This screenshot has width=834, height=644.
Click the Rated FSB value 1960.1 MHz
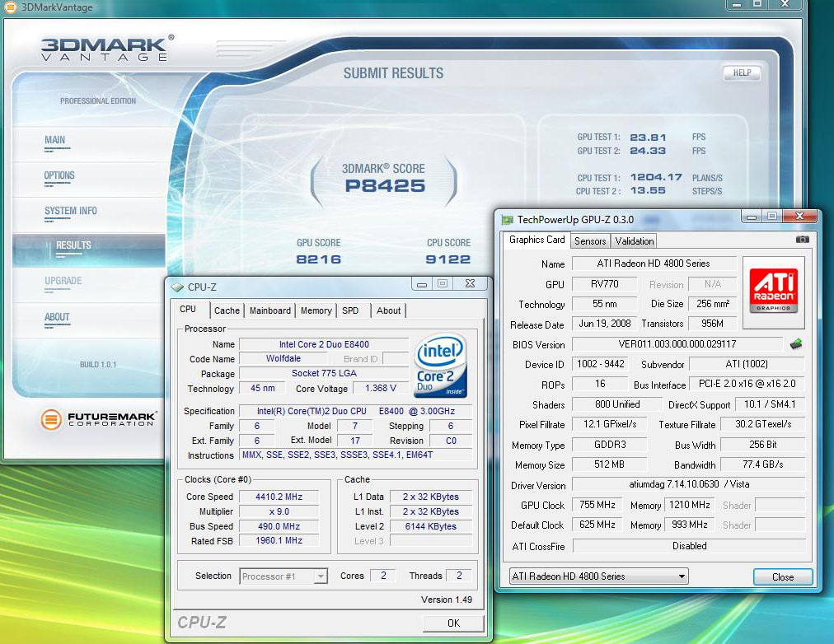pyautogui.click(x=279, y=541)
